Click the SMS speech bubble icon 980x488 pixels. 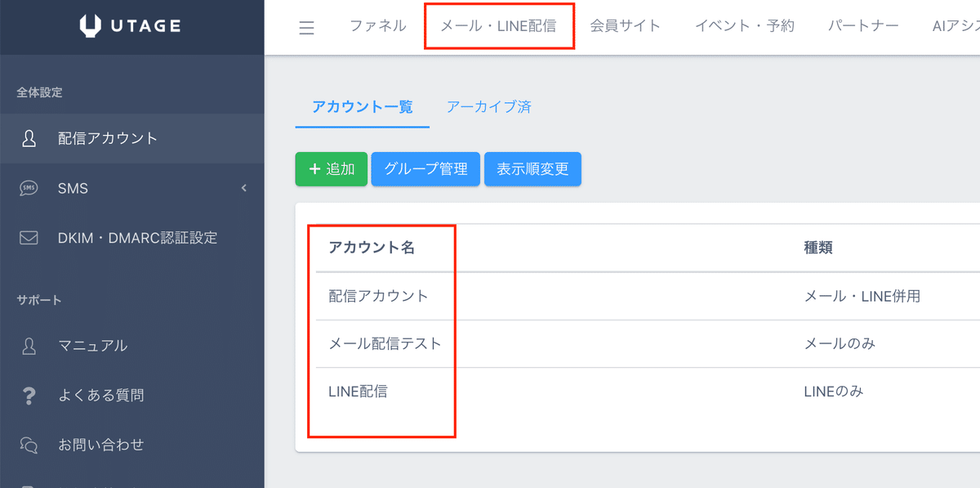point(29,188)
